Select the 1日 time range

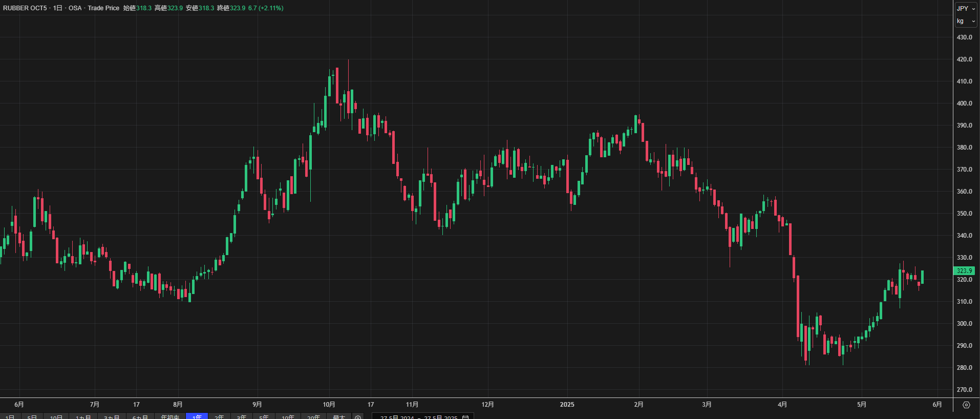pos(10,417)
